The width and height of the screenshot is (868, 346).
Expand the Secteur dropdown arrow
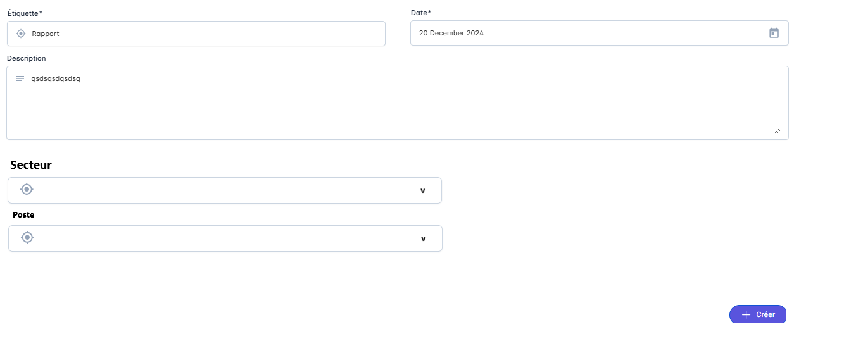pos(423,190)
